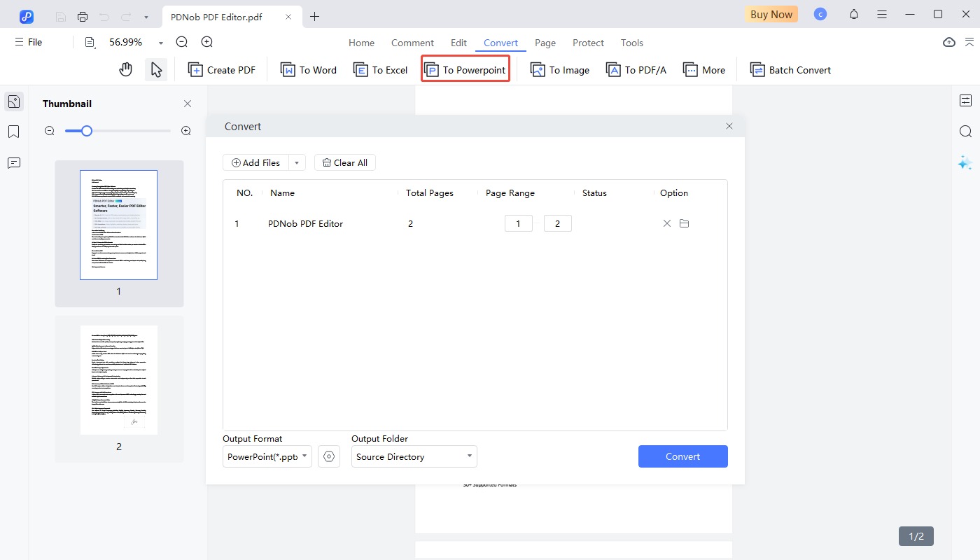Open notifications bell icon
Screen dimensions: 980x560
point(854,14)
